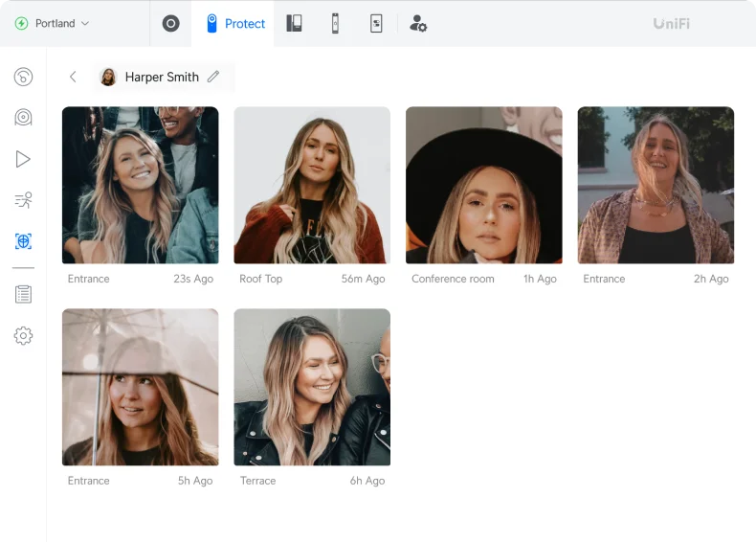Screen dimensions: 756x542
Task: Open the dashboard icon in left sidebar
Action: pos(23,77)
